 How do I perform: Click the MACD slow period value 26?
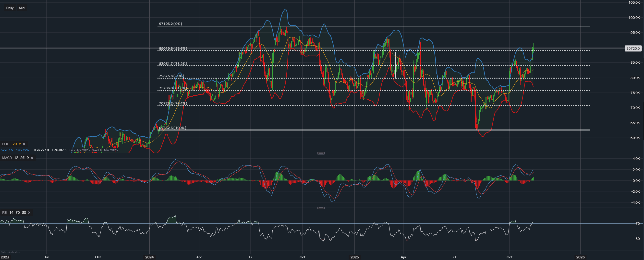pyautogui.click(x=23, y=158)
